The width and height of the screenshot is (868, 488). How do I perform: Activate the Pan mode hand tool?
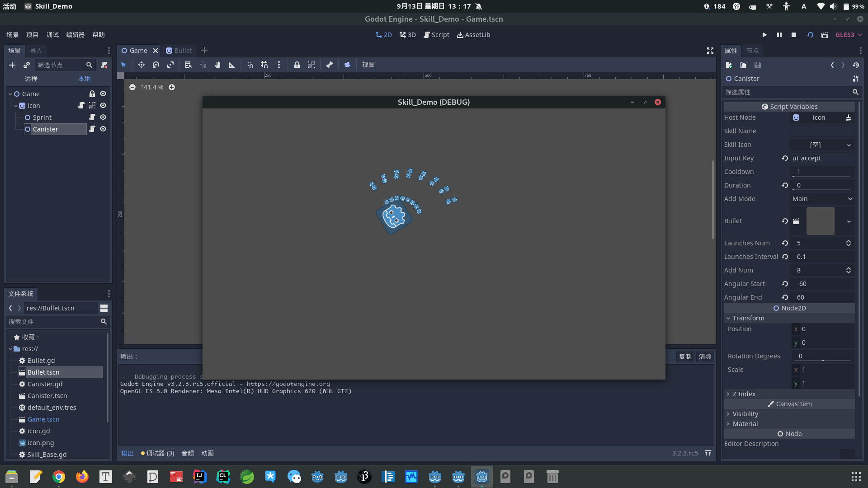[x=217, y=65]
